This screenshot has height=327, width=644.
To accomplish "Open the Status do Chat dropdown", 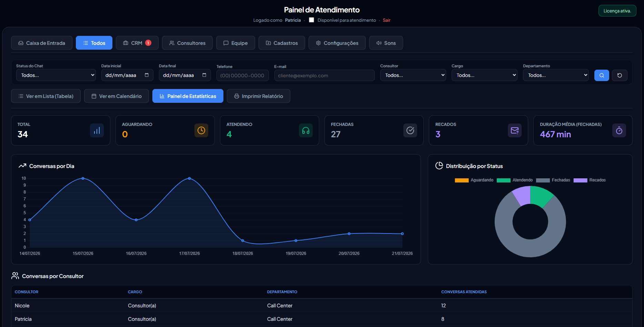I will click(56, 75).
